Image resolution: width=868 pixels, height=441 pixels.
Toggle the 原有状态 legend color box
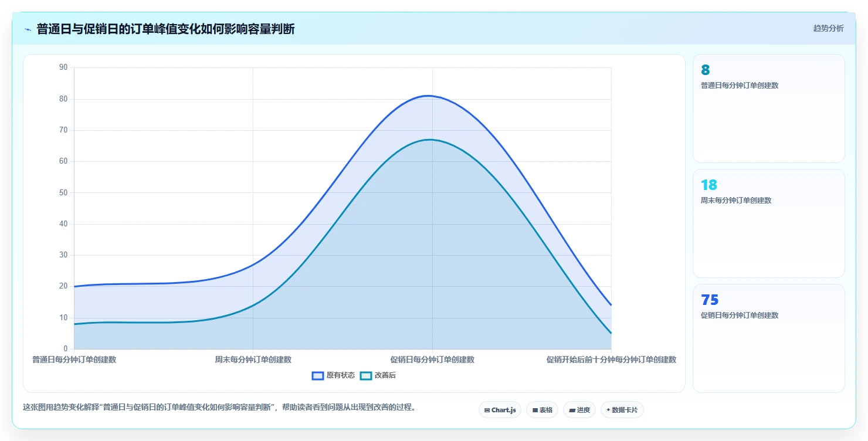tap(318, 375)
